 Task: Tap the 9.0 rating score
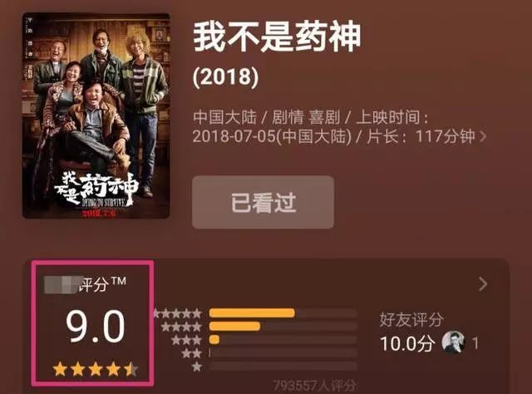coord(96,327)
